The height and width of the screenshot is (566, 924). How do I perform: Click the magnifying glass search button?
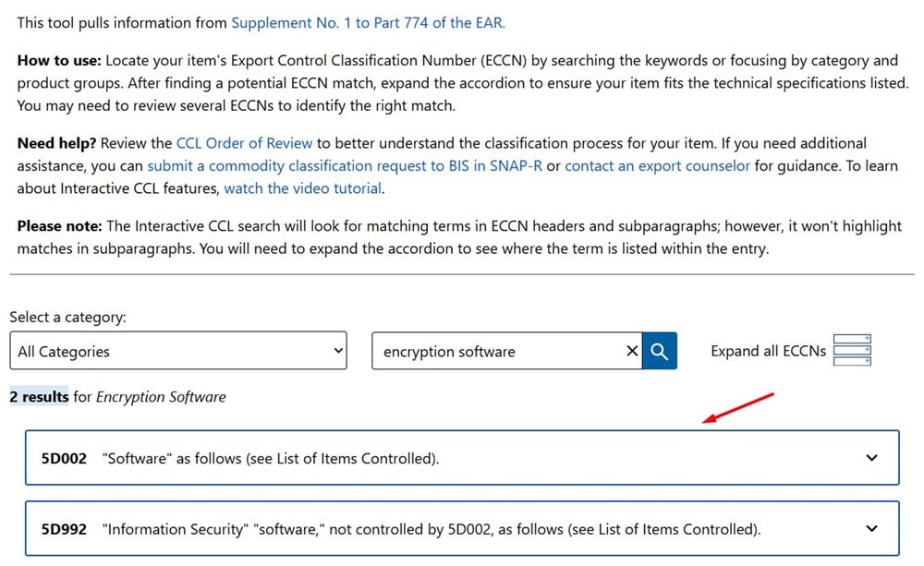pos(659,351)
